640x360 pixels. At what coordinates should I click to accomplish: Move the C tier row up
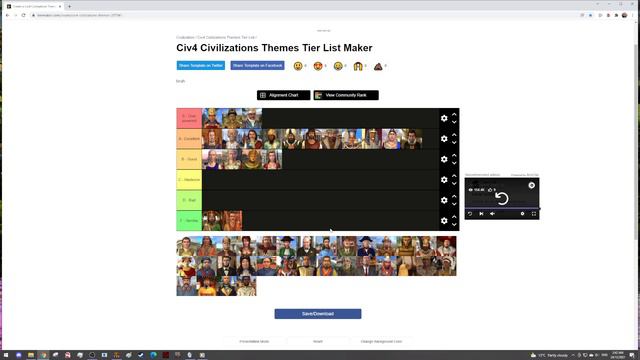[x=454, y=176]
